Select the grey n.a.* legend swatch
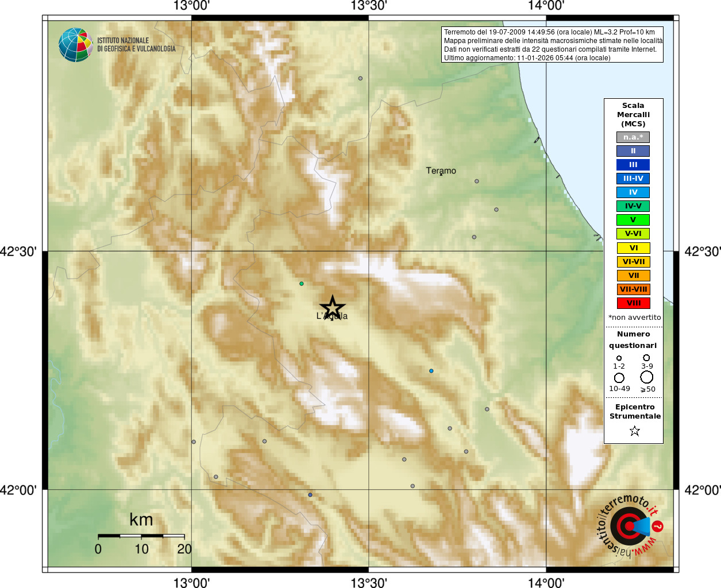 point(633,137)
